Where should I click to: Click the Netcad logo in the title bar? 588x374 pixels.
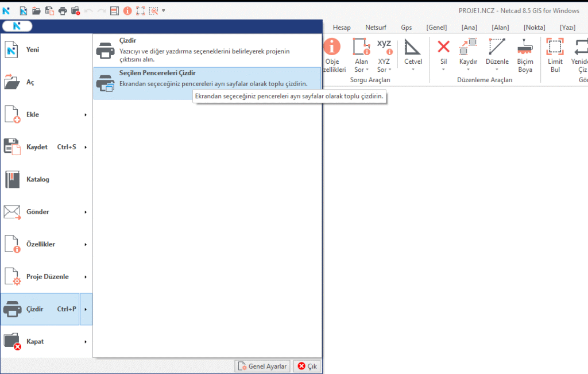click(6, 11)
